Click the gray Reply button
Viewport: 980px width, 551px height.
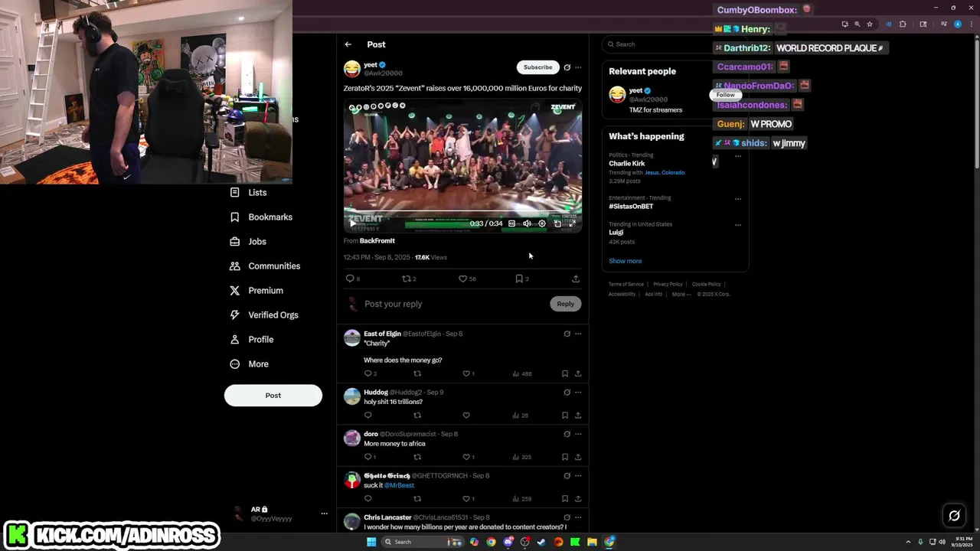565,304
